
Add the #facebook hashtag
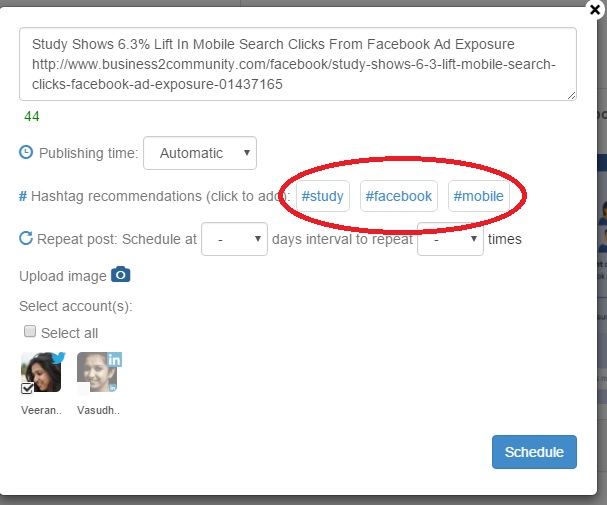click(x=399, y=196)
